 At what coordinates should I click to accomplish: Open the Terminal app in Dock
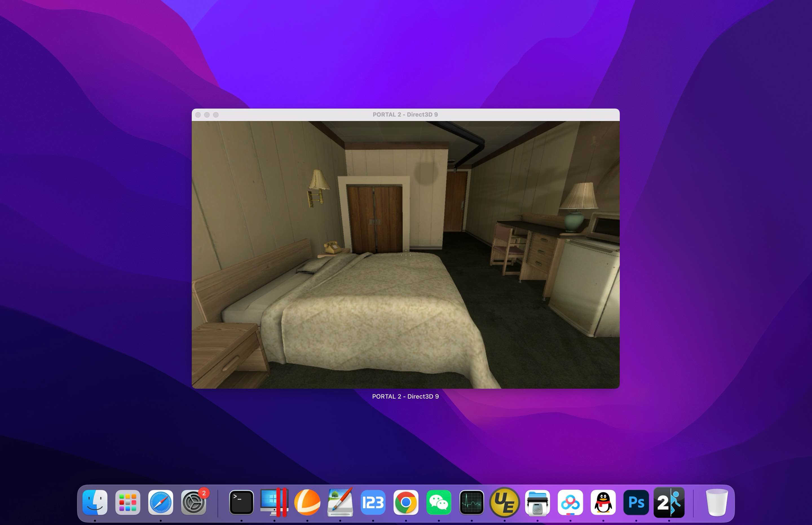click(241, 502)
